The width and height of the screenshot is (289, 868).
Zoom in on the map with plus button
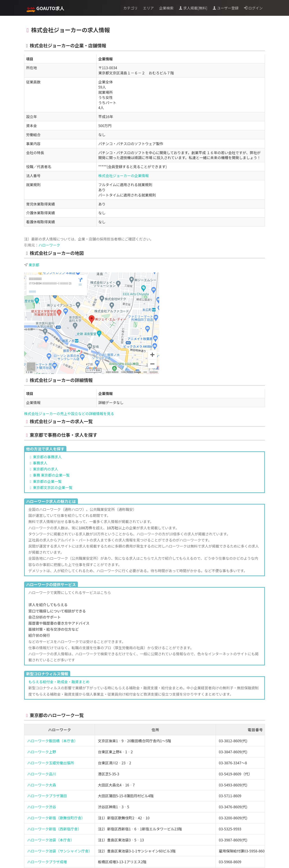pyautogui.click(x=152, y=354)
